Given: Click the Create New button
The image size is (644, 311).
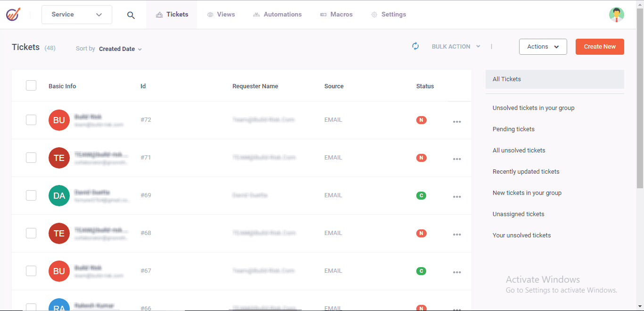Looking at the screenshot, I should (600, 46).
